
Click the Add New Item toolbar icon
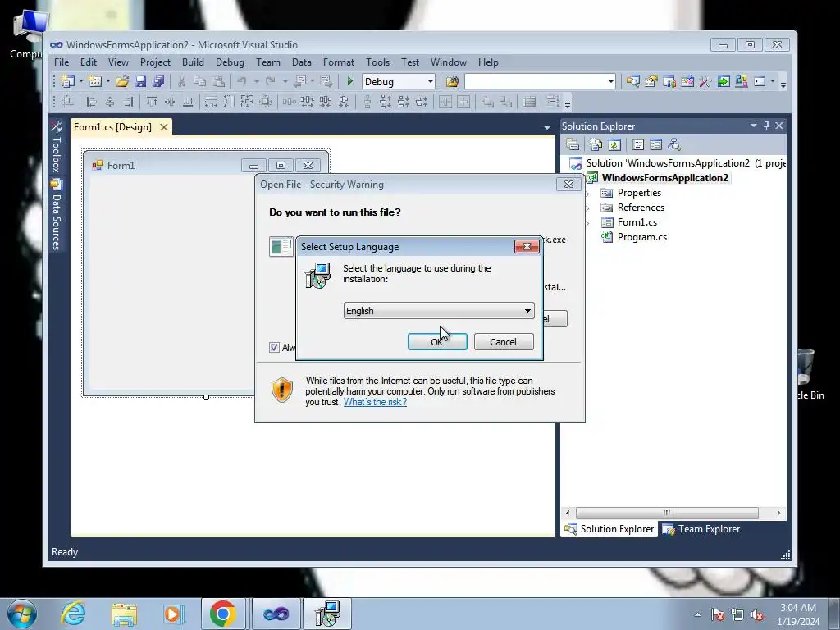click(95, 81)
